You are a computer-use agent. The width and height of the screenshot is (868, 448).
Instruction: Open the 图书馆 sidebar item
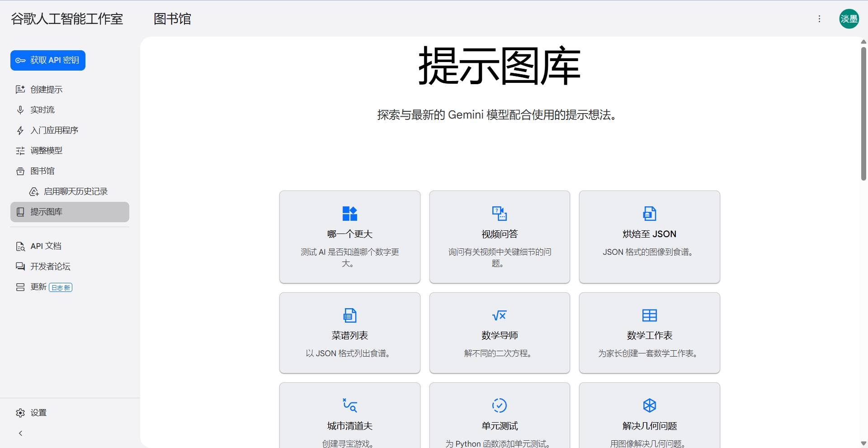pos(42,171)
